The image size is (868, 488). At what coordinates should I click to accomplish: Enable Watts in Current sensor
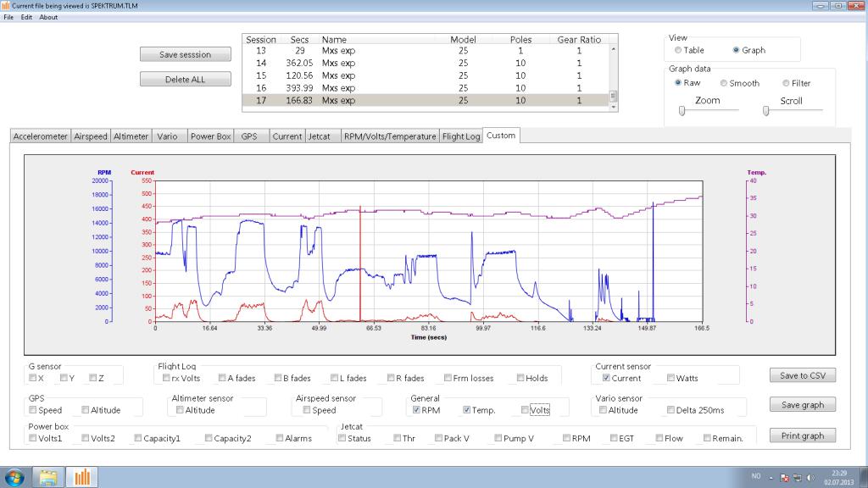click(x=671, y=378)
